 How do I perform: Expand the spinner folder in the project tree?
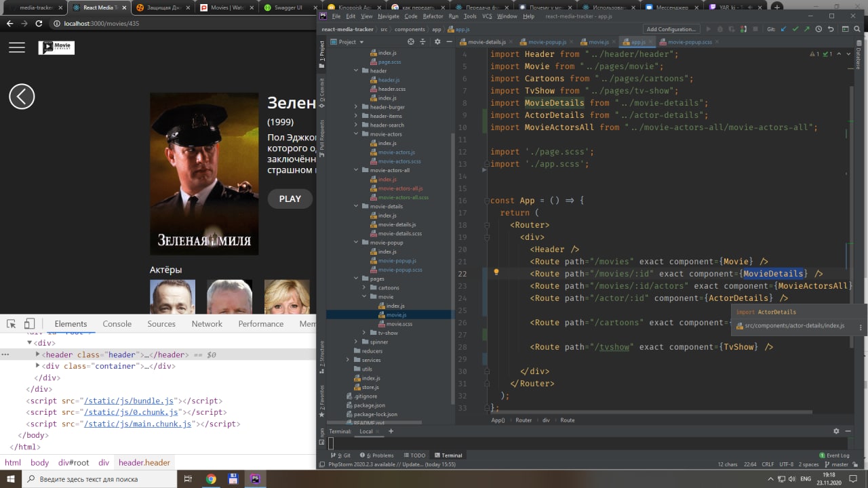356,342
